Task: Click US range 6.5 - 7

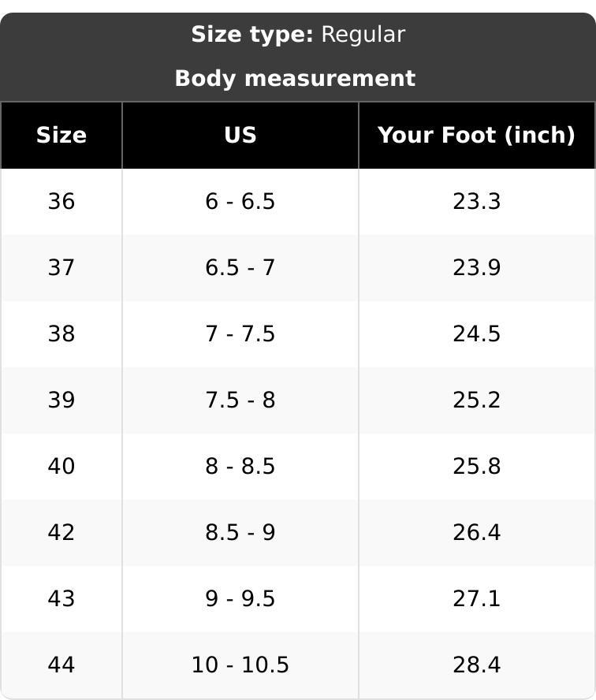Action: (x=240, y=267)
